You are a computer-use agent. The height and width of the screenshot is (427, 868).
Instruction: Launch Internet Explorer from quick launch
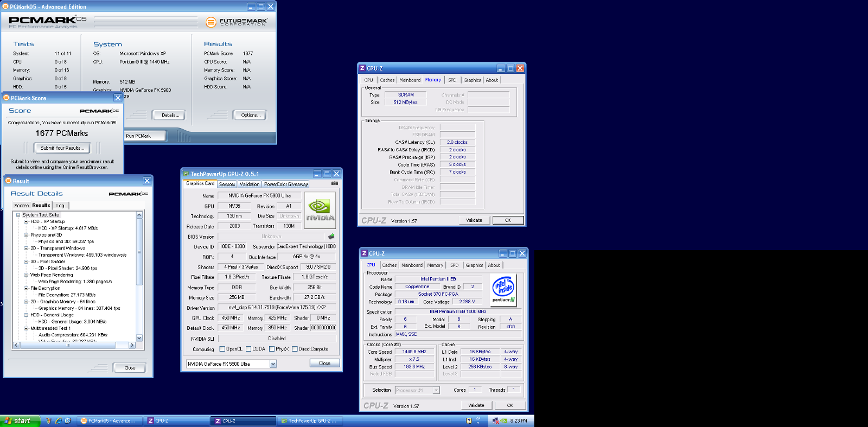[58, 420]
